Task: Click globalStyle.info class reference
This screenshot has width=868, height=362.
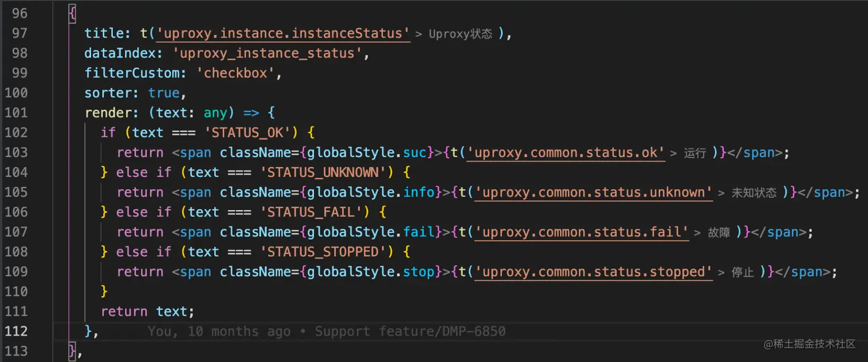Action: tap(371, 192)
